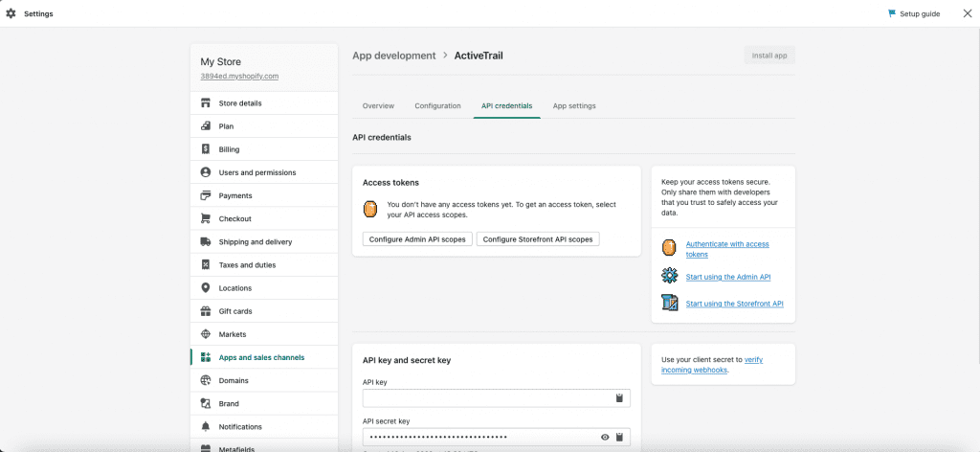Open the App settings tab
Viewport: 980px width, 452px height.
tap(574, 105)
